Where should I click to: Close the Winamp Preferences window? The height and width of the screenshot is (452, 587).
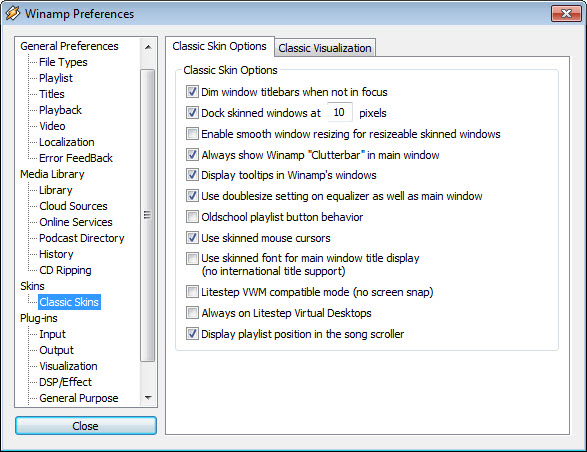pos(566,13)
